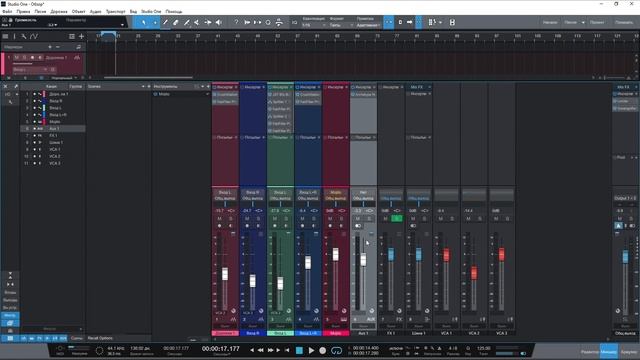Click the Recall Options button
The height and width of the screenshot is (360, 640).
point(100,338)
